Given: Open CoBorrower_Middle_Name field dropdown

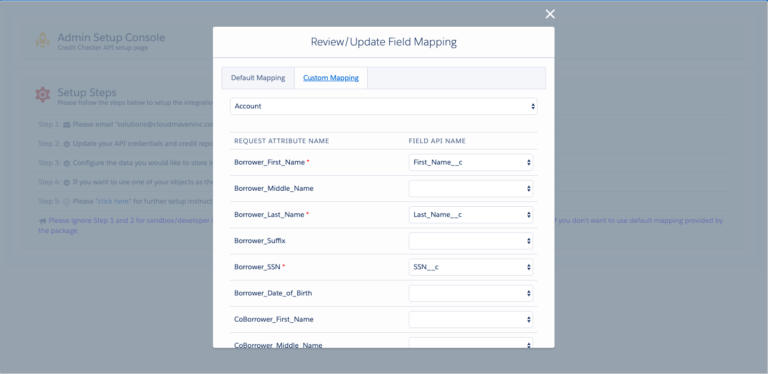Looking at the screenshot, I should pyautogui.click(x=471, y=343).
